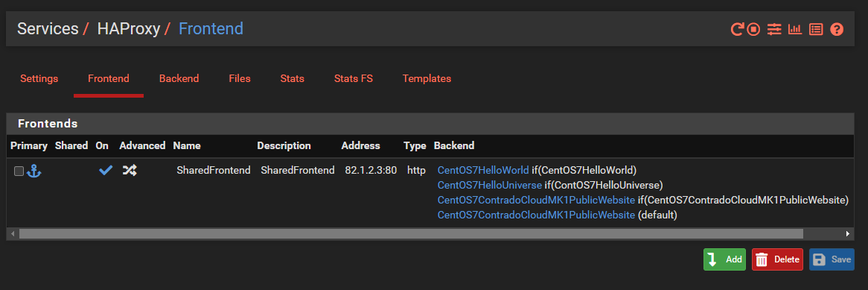The image size is (868, 290).
Task: Click the green Add button
Action: pos(724,259)
